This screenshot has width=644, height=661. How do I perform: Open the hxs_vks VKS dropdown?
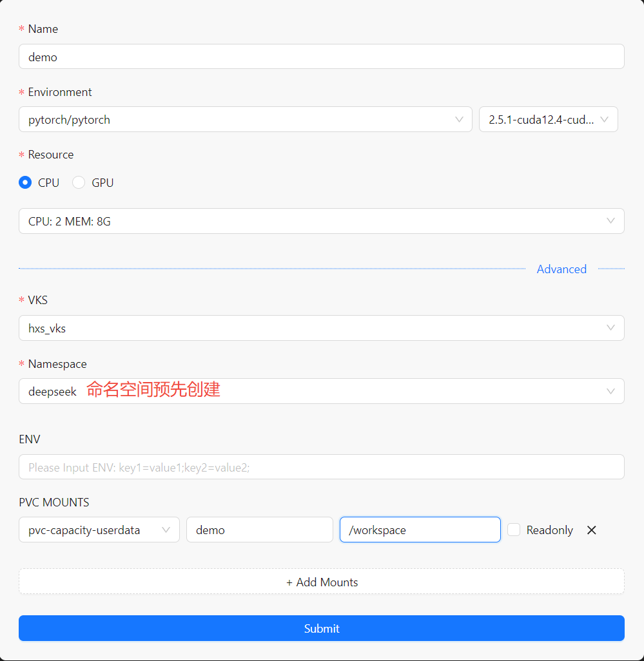click(x=309, y=328)
